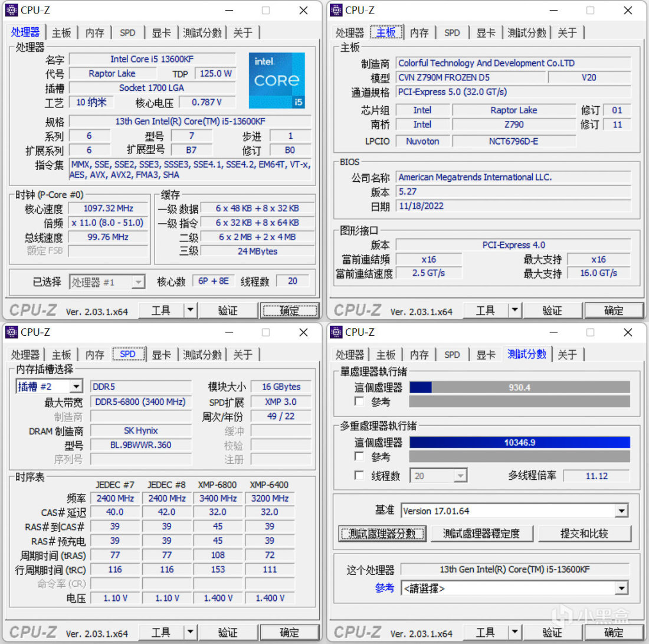Click the Intel Core i5 logo badge
The image size is (649, 644).
(277, 80)
